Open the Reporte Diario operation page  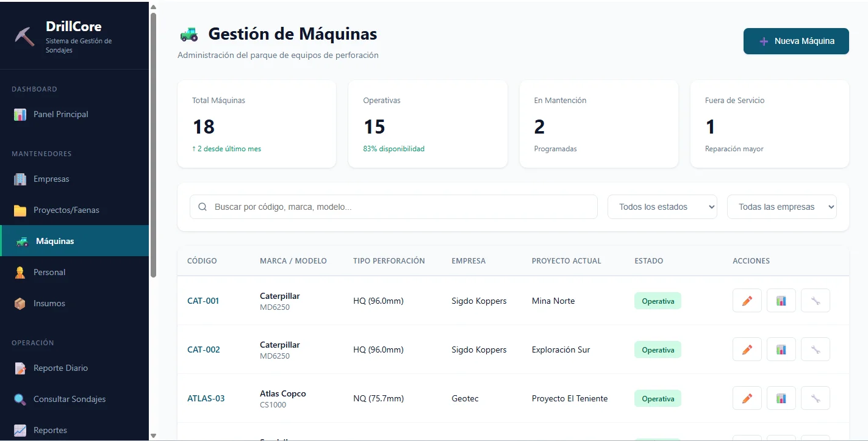62,368
